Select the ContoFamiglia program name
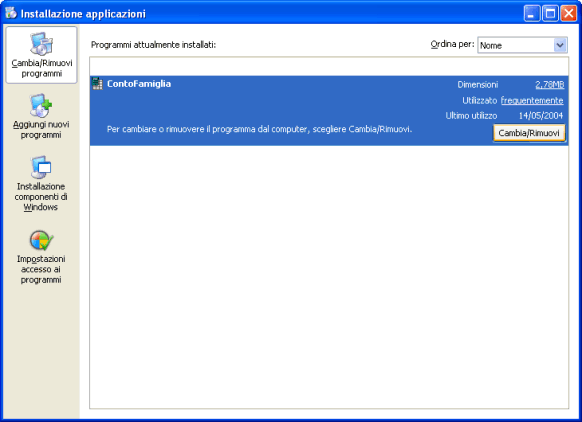The width and height of the screenshot is (582, 422). click(x=139, y=84)
